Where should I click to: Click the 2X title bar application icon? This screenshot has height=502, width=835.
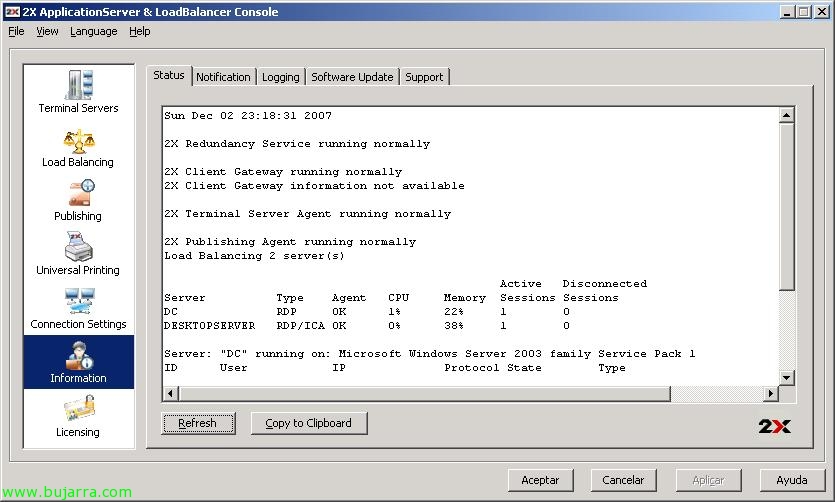pos(12,12)
